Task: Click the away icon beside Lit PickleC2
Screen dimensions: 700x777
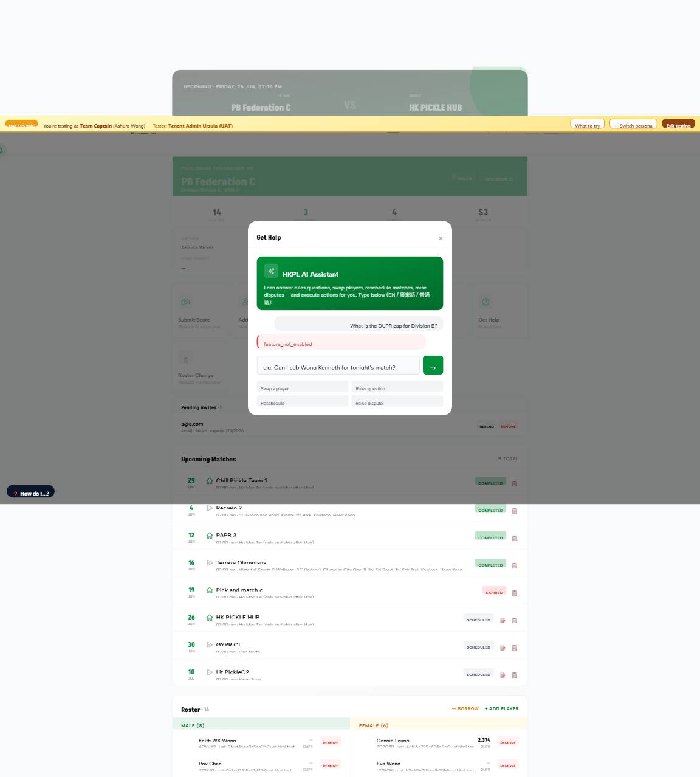Action: coord(210,672)
